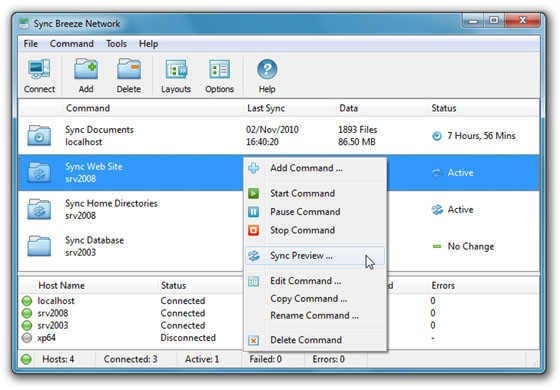Click the icon beside Edit Command
The width and height of the screenshot is (560, 390).
tap(253, 281)
